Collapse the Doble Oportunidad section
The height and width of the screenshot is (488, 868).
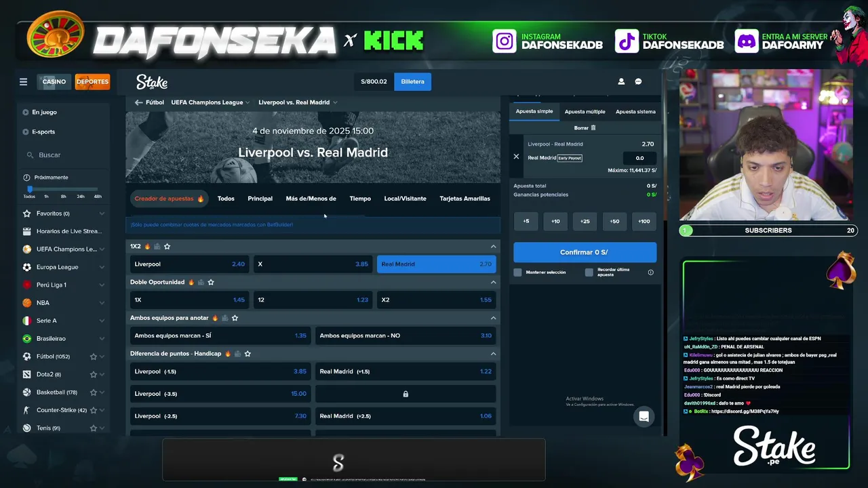[x=493, y=282]
